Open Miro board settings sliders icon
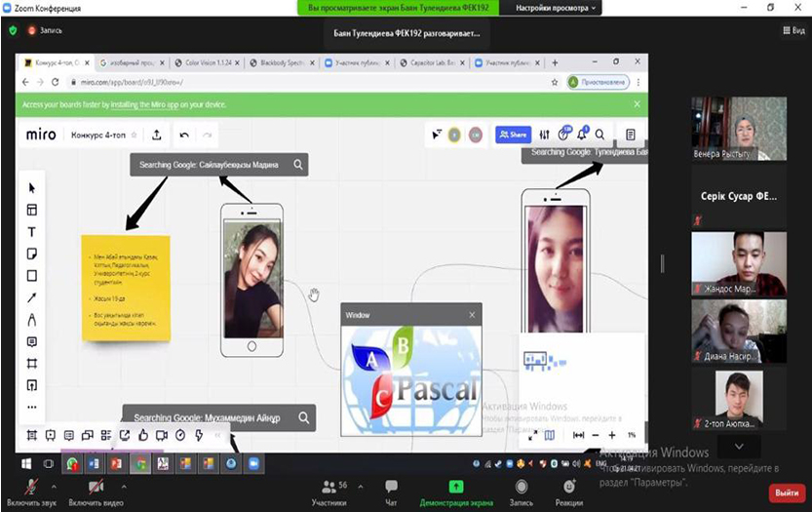This screenshot has height=512, width=812. pyautogui.click(x=544, y=135)
